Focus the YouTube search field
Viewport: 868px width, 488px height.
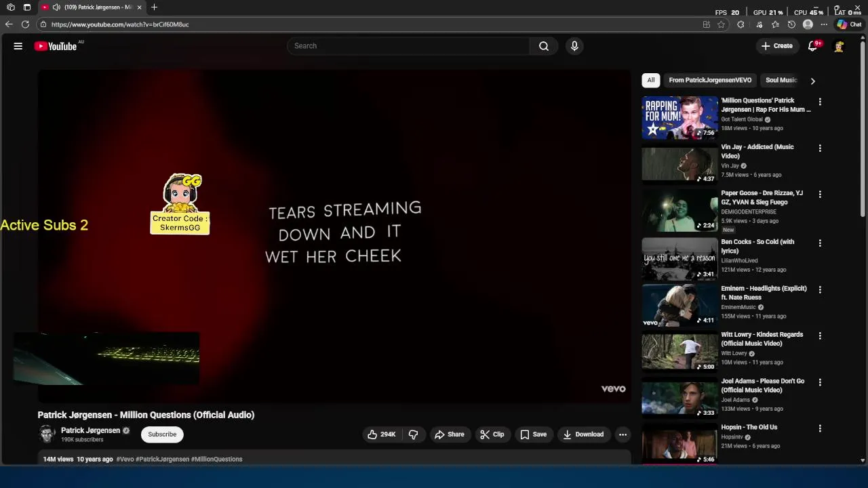408,46
